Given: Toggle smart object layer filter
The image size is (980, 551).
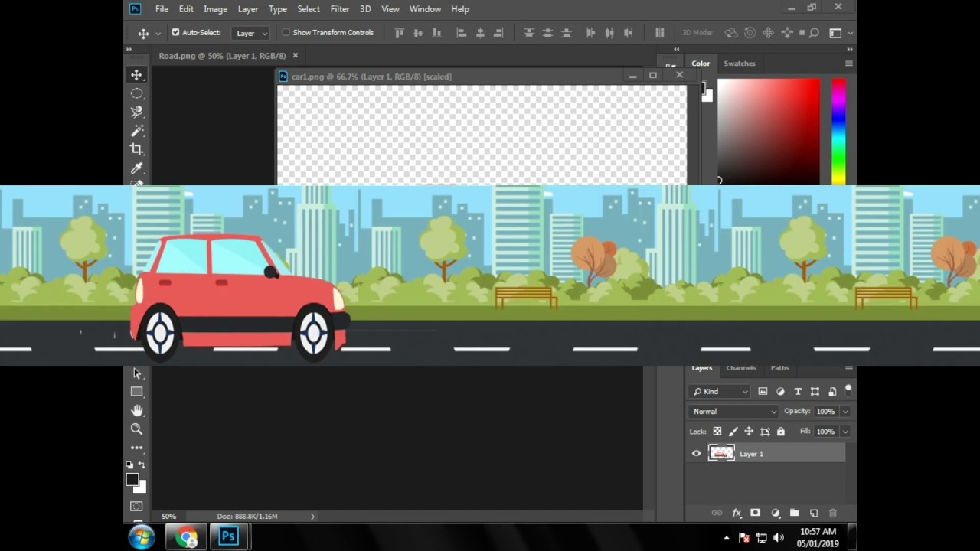Looking at the screenshot, I should [832, 391].
